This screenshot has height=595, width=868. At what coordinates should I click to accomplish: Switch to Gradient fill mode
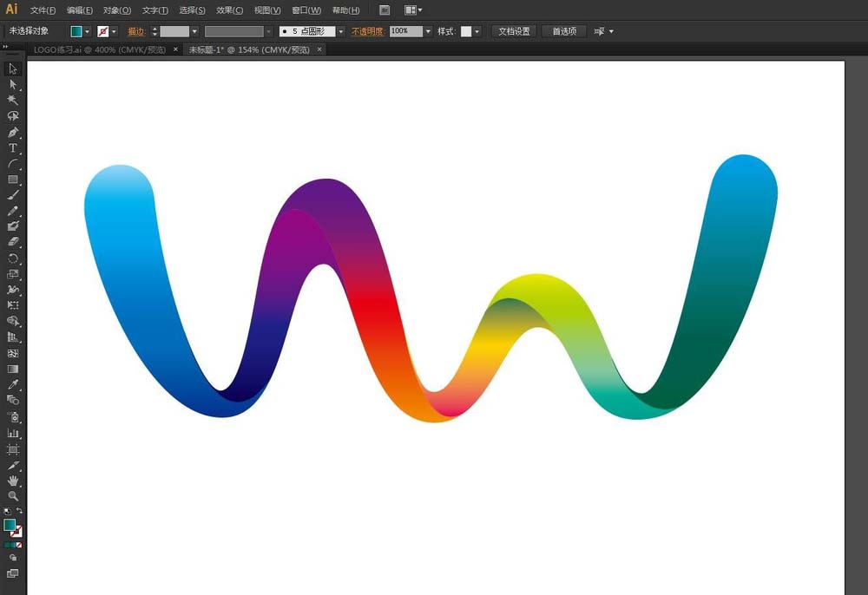13,546
